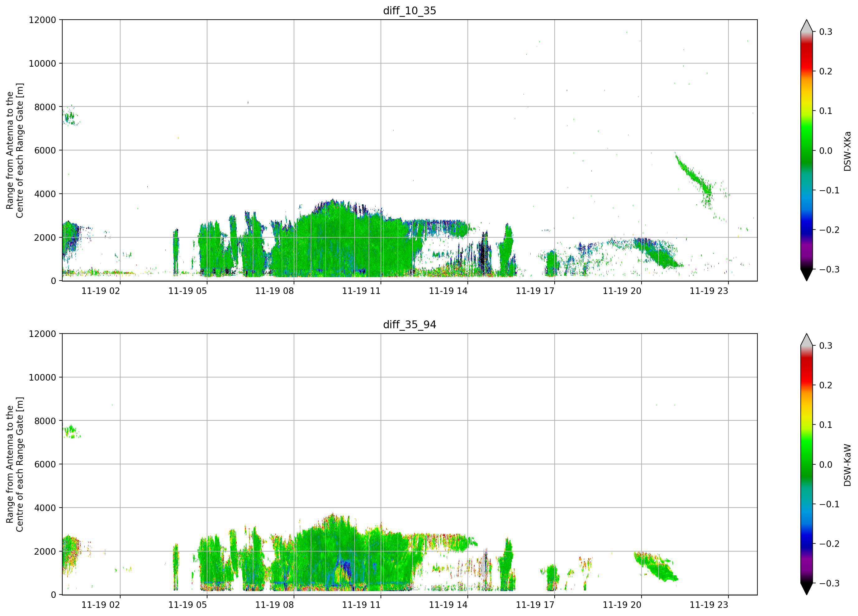This screenshot has height=616, width=858.
Task: Click the 4000 tick of diff_35_94 plot
Action: (45, 508)
